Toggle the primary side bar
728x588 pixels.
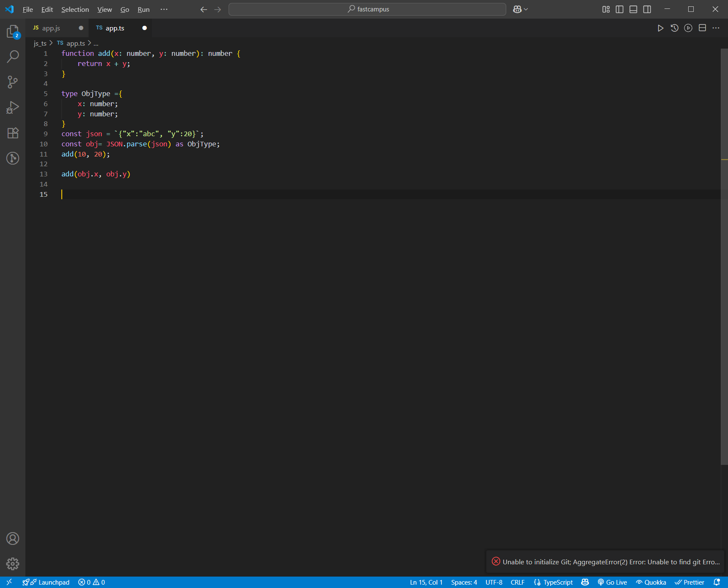[620, 9]
